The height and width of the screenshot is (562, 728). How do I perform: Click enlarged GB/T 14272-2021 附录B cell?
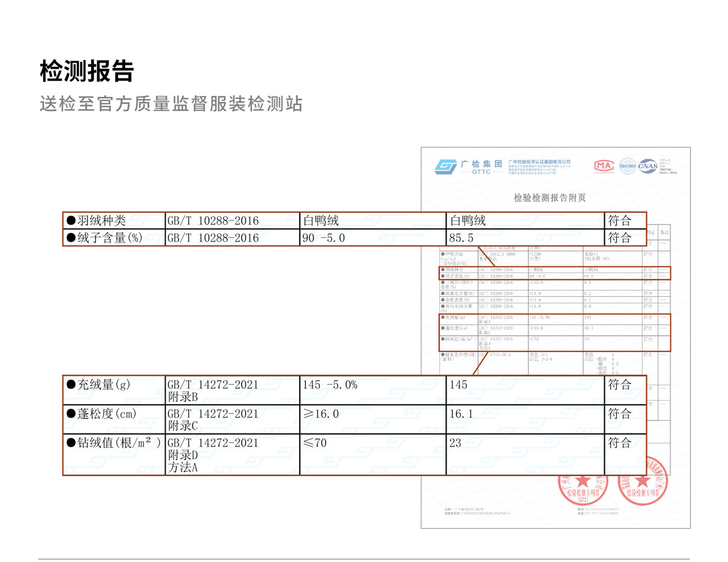[232, 390]
